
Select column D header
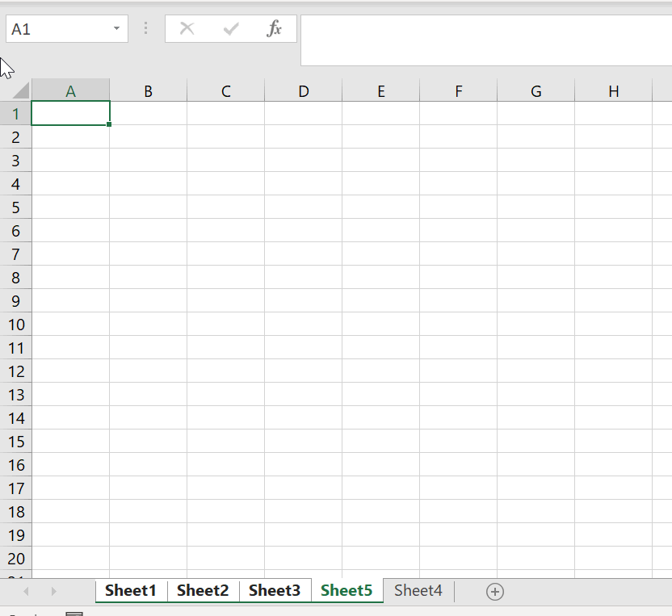(304, 90)
